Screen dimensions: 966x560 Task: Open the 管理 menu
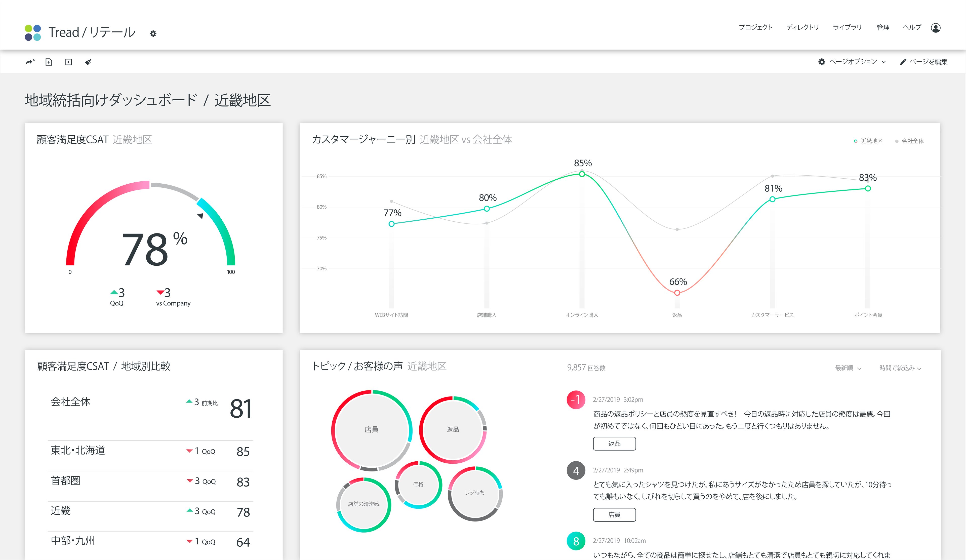point(883,27)
